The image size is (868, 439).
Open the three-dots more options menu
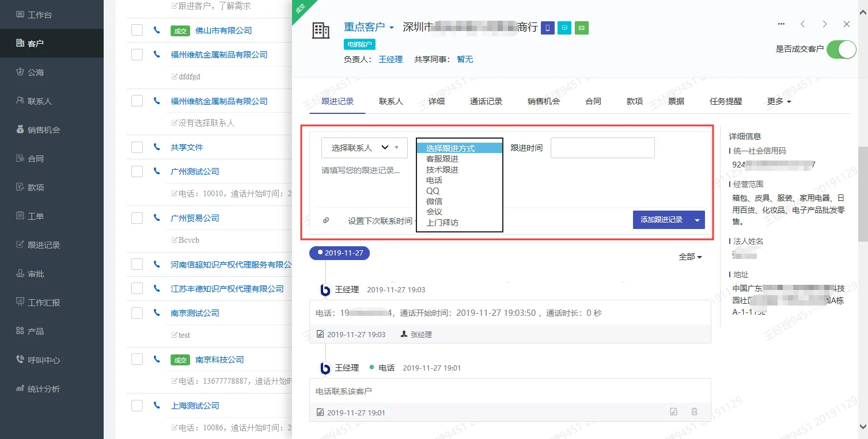click(781, 24)
